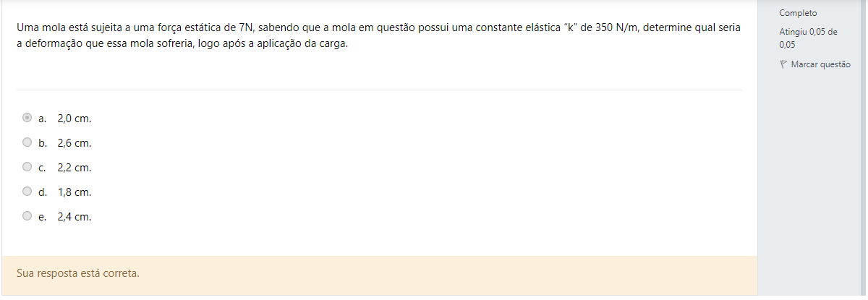
Task: Click the word "7N" in the question text
Action: tap(246, 28)
